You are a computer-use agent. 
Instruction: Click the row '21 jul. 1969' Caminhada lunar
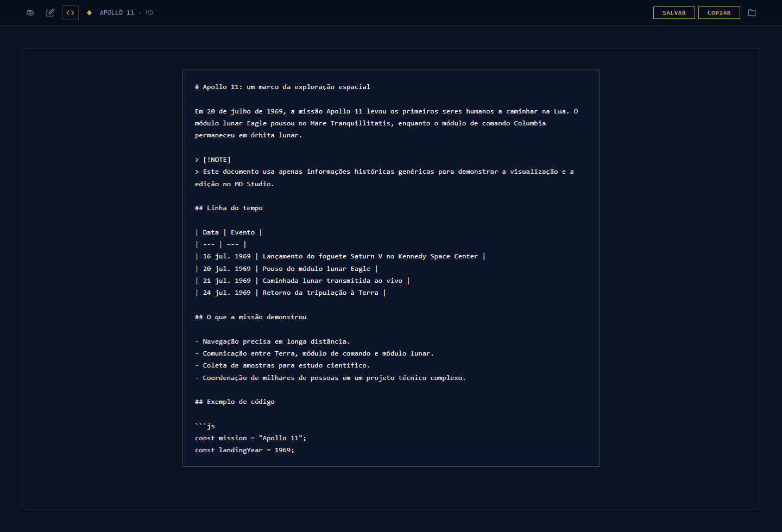click(x=302, y=281)
